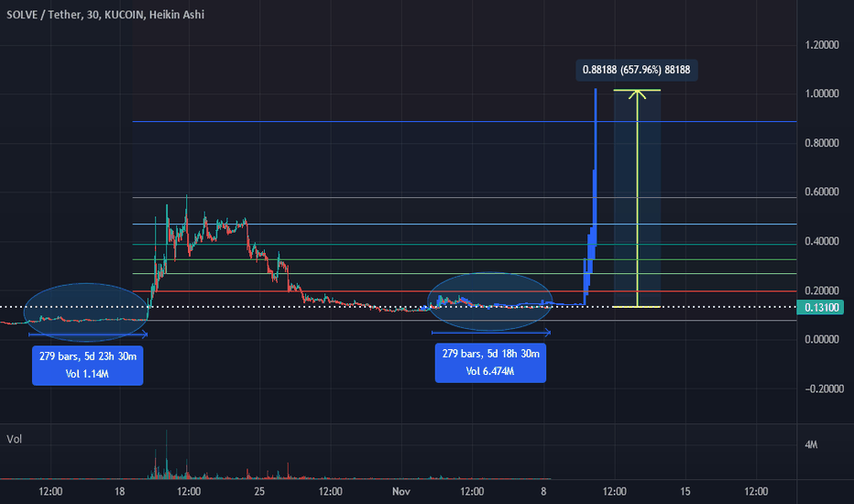Screen dimensions: 854x504
Task: Click the price axis label 0.80000
Action: [x=822, y=143]
